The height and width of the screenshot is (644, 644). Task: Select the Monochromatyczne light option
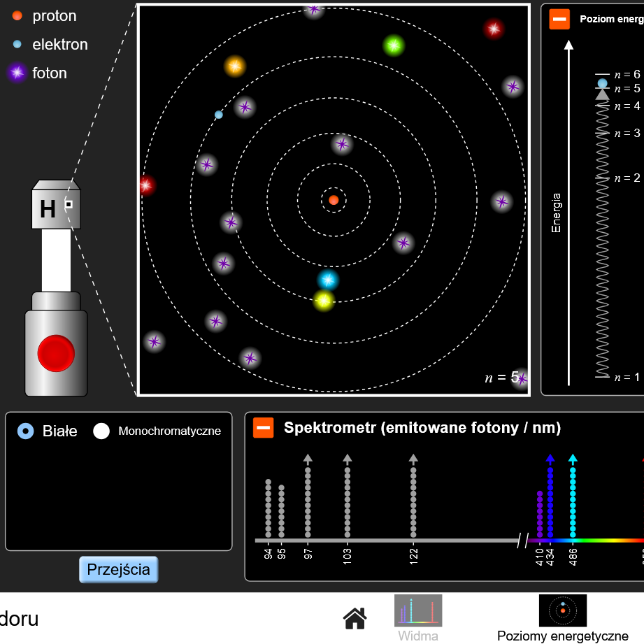tap(102, 431)
